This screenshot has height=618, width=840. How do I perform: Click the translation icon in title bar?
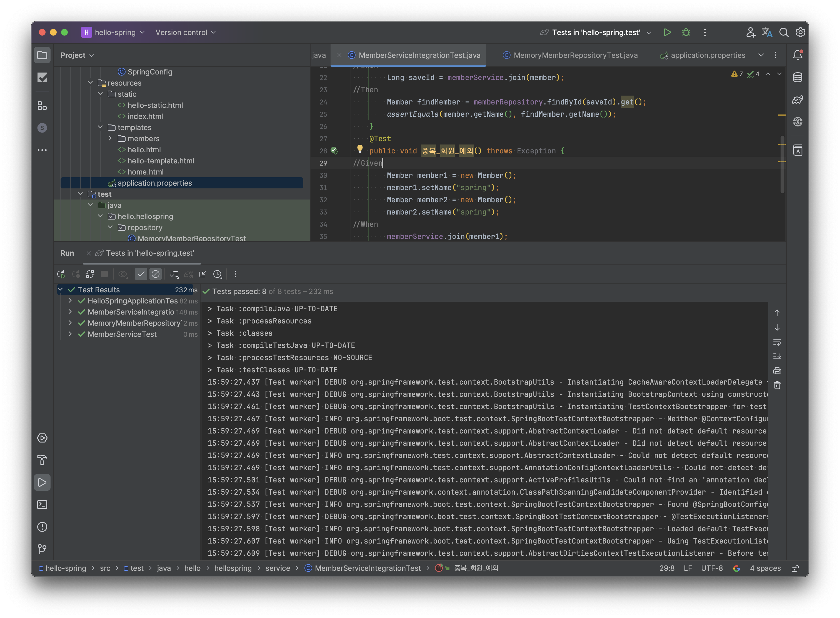point(767,33)
